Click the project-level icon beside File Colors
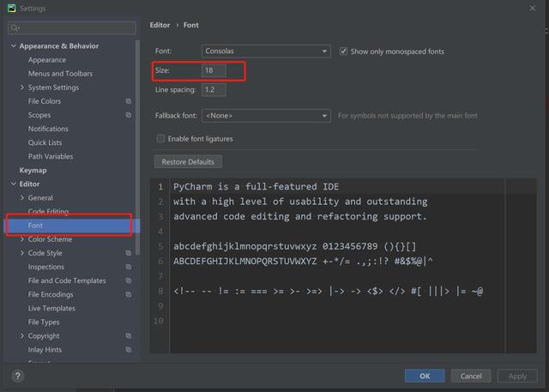Screen dimensions: 549x392 [x=129, y=101]
